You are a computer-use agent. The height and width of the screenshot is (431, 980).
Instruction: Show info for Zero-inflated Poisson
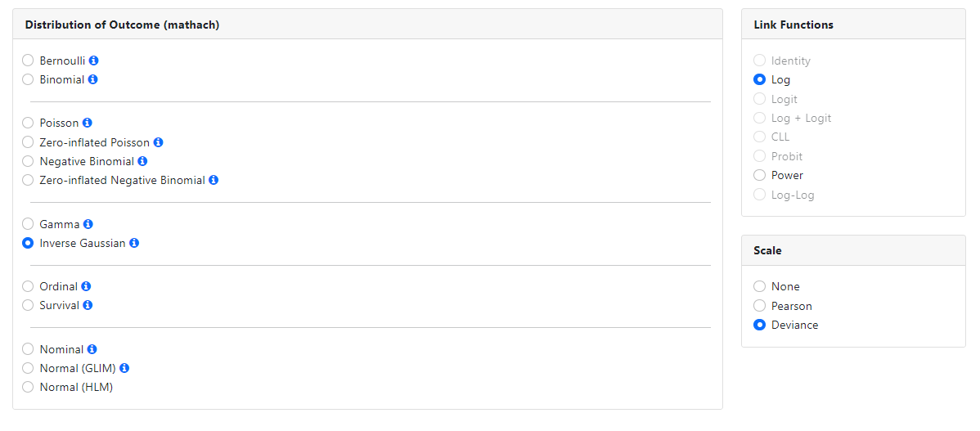click(x=159, y=142)
